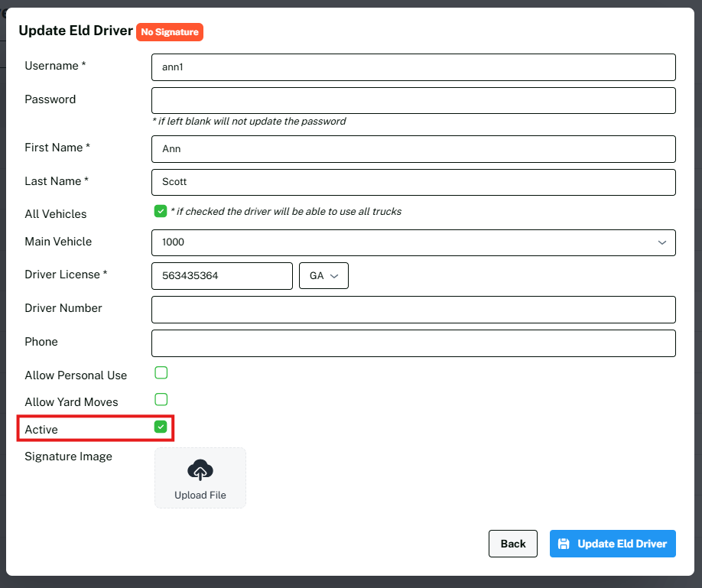Screen dimensions: 702x588
Task: Select the First Name input with Ann
Action: pyautogui.click(x=413, y=149)
